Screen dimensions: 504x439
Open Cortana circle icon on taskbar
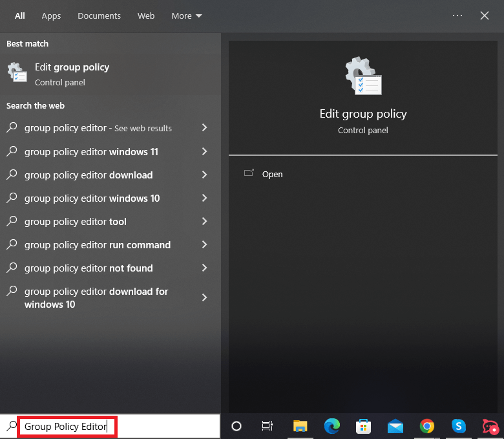point(236,426)
